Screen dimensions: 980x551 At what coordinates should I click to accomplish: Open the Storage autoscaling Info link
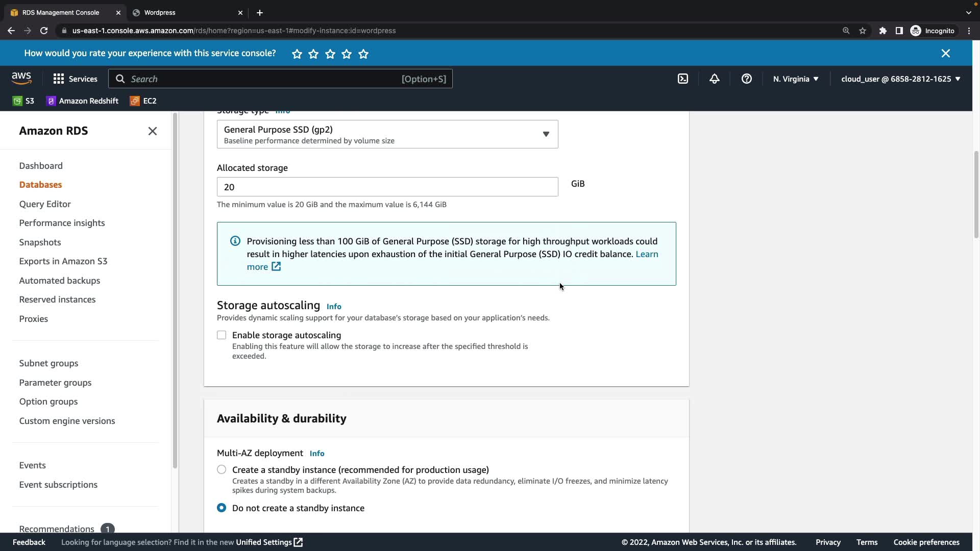[334, 306]
